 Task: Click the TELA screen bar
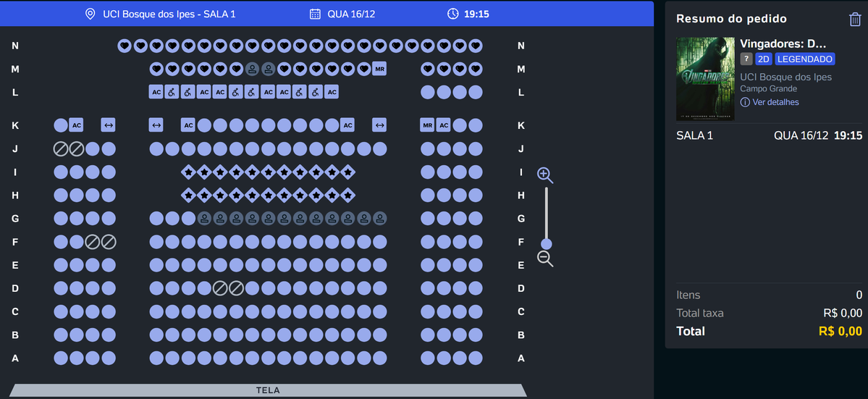click(268, 390)
